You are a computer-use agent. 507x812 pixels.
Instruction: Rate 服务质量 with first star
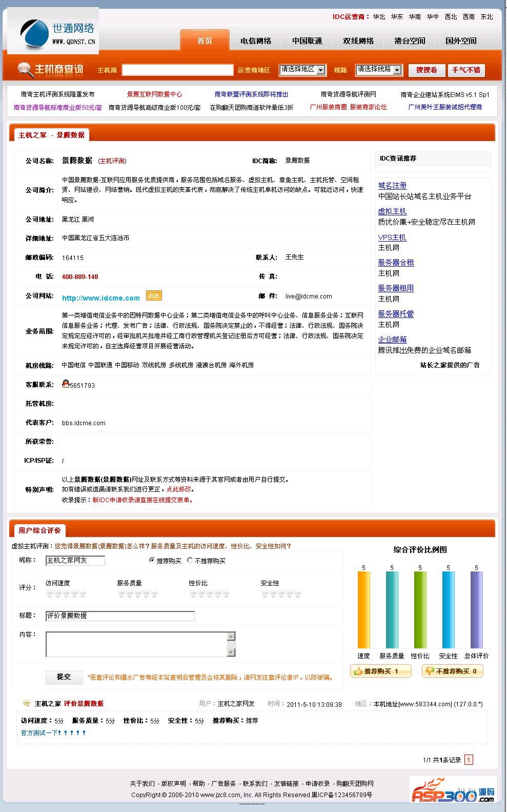click(x=121, y=594)
